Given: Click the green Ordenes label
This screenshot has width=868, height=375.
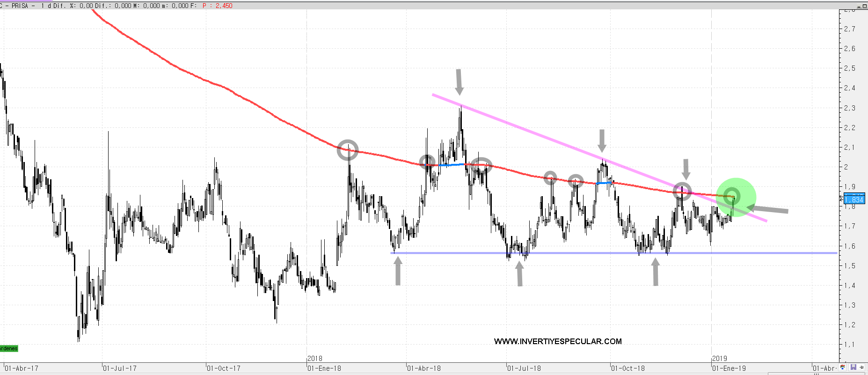Looking at the screenshot, I should 8,348.
